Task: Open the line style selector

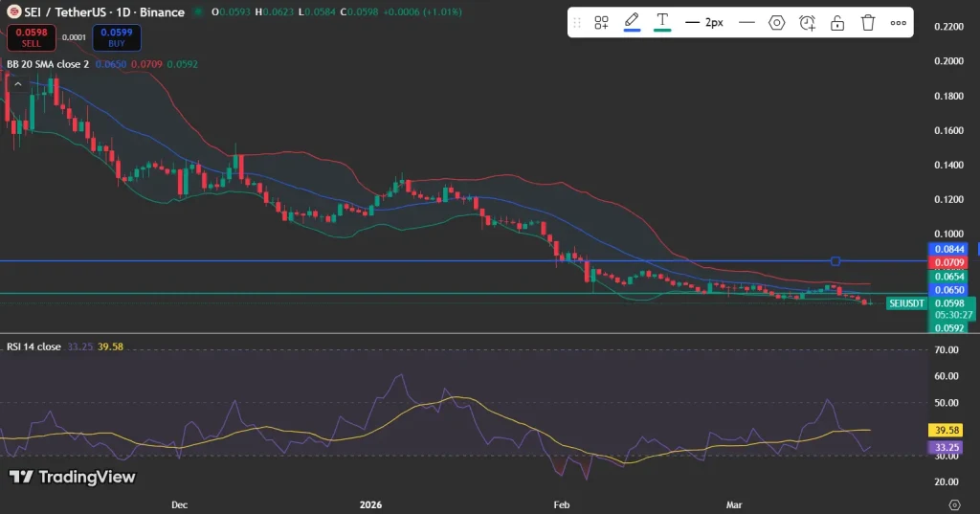Action: click(746, 23)
